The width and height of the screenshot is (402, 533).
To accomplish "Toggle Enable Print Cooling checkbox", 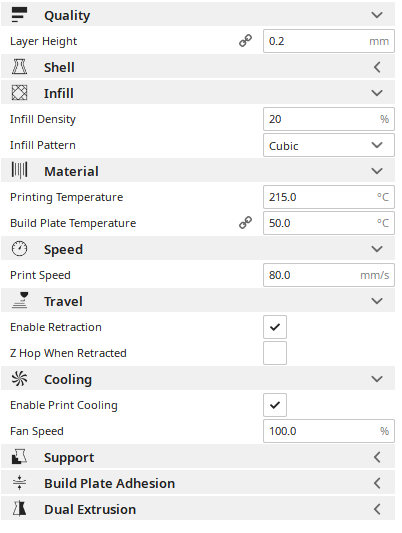I will click(x=275, y=405).
